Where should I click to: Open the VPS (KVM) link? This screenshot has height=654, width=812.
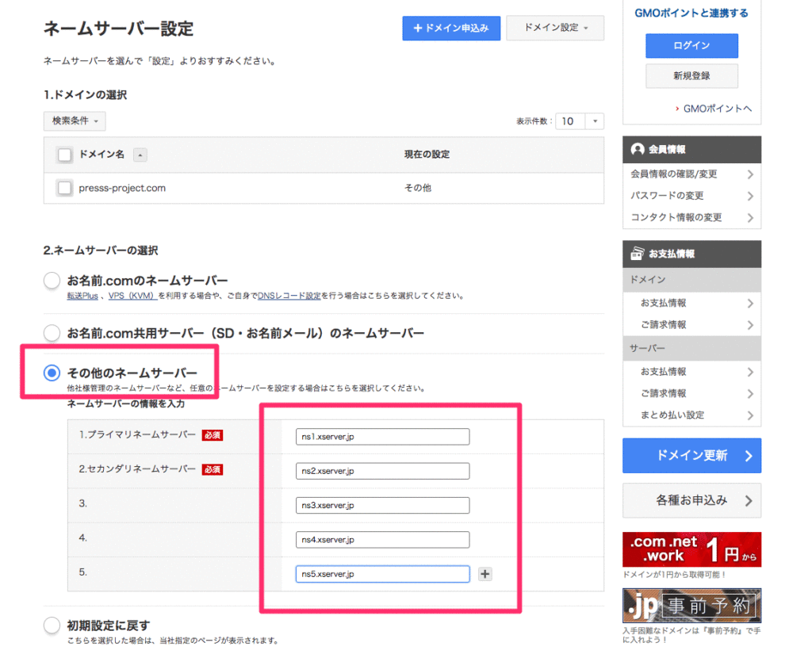132,296
